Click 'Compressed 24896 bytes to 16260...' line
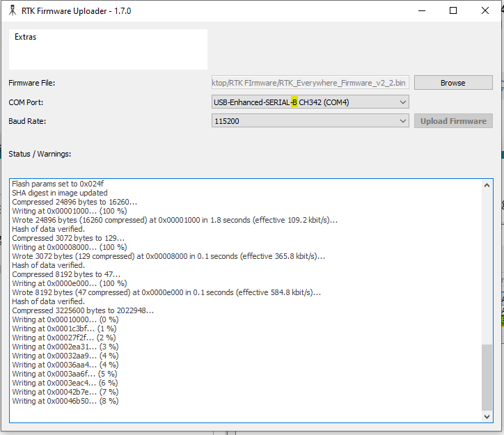 [x=74, y=202]
